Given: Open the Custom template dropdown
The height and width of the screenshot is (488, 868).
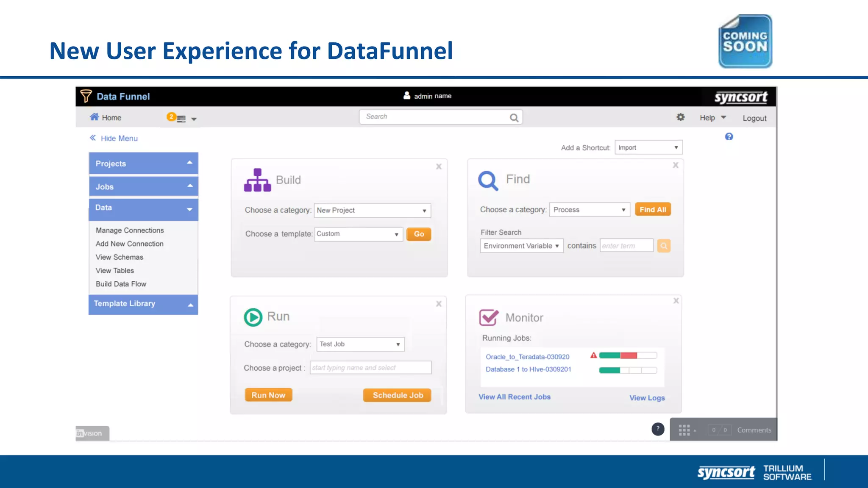Looking at the screenshot, I should [359, 234].
